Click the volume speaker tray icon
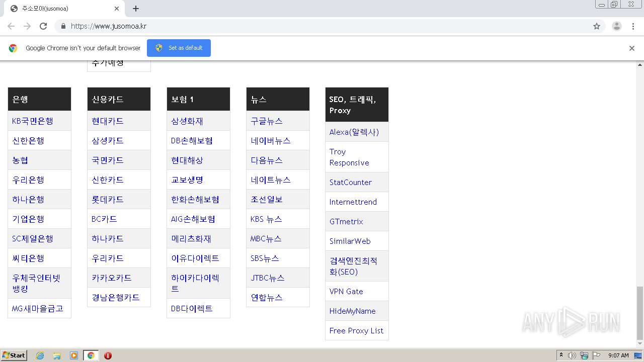 (x=572, y=355)
